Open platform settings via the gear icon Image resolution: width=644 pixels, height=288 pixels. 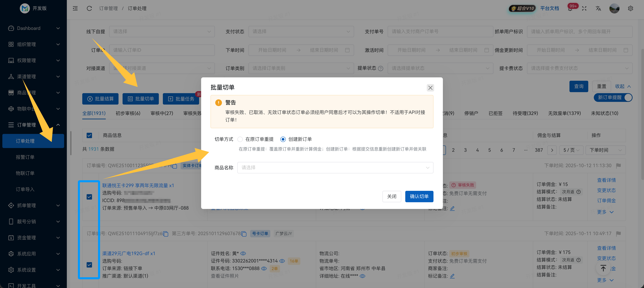[631, 8]
